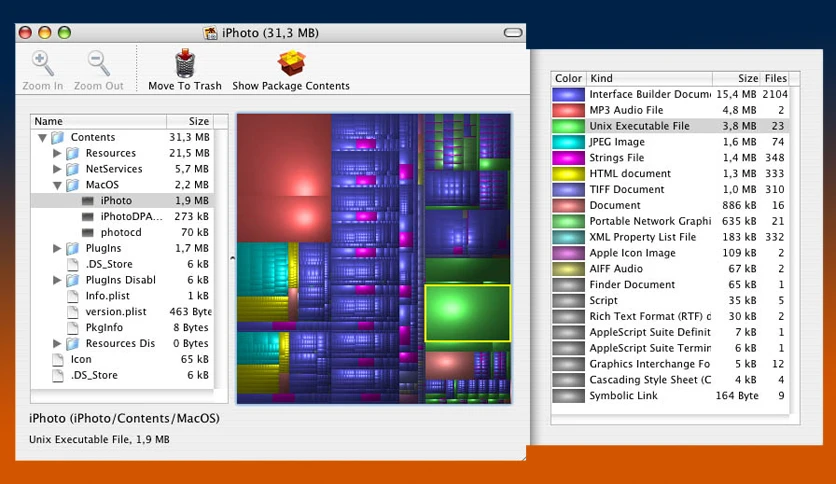Click the Zoom In magnifier icon
Screen dimensions: 836x484
[x=42, y=63]
